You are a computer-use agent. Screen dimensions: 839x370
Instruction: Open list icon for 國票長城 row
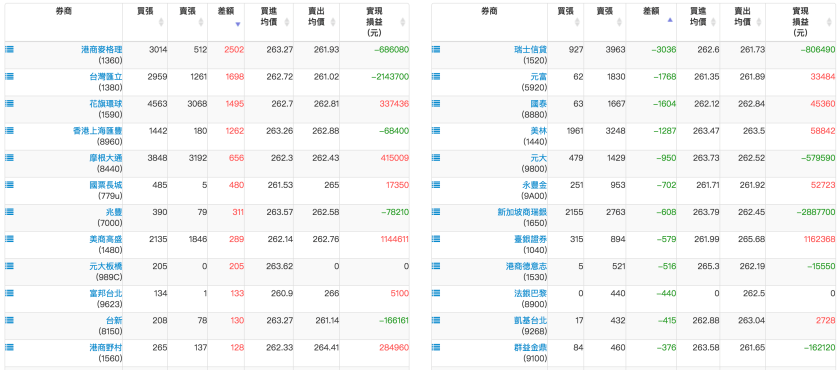(9, 184)
